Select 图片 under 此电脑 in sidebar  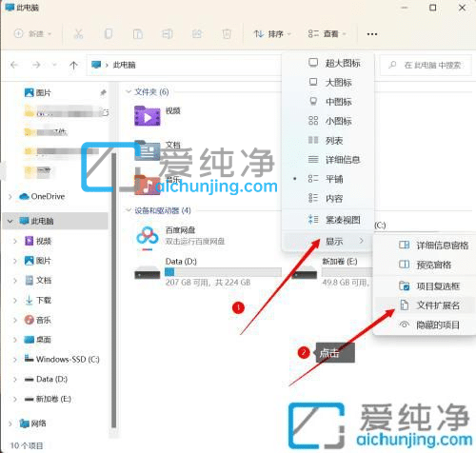(38, 261)
